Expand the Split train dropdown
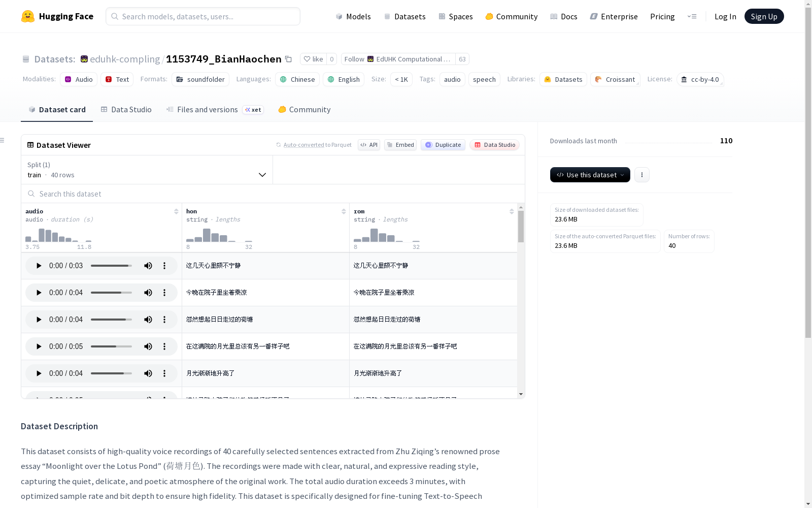 pyautogui.click(x=147, y=170)
